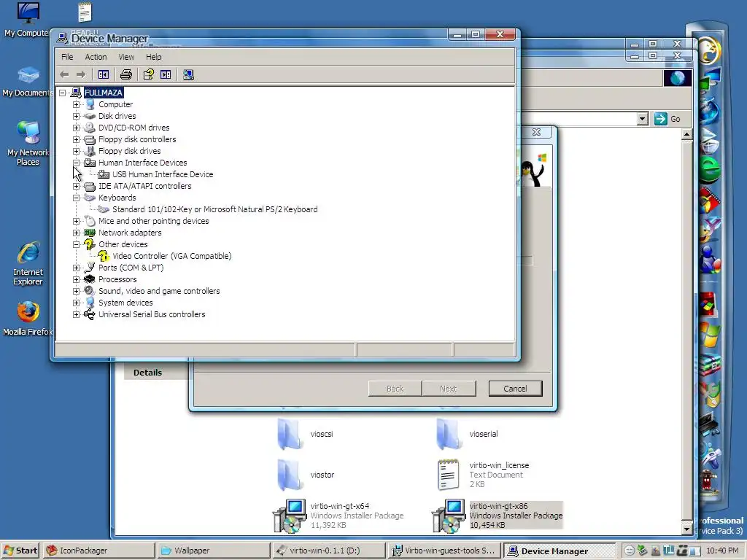This screenshot has width=747, height=560.
Task: Collapse the Other devices category
Action: tap(76, 244)
